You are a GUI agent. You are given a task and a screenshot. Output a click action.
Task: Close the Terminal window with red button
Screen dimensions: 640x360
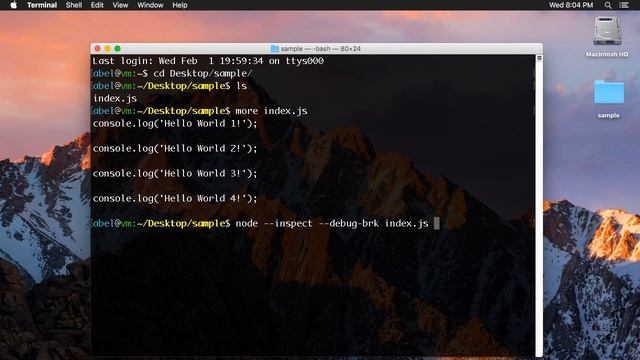pos(98,49)
